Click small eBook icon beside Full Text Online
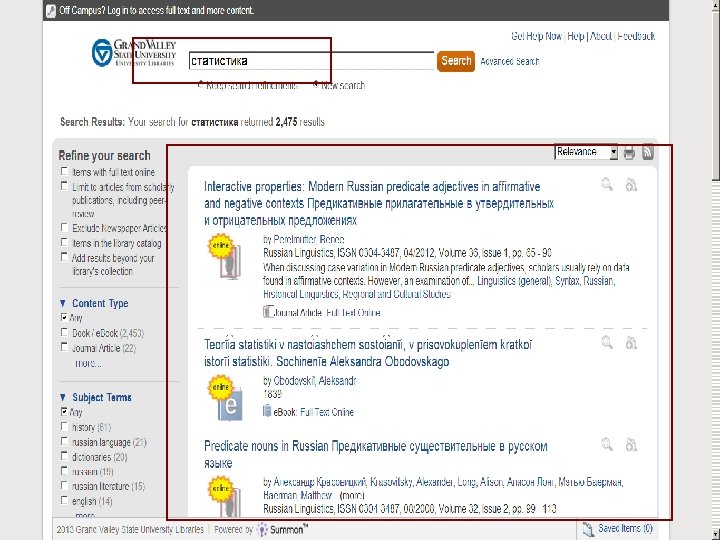This screenshot has height=540, width=720. point(267,411)
